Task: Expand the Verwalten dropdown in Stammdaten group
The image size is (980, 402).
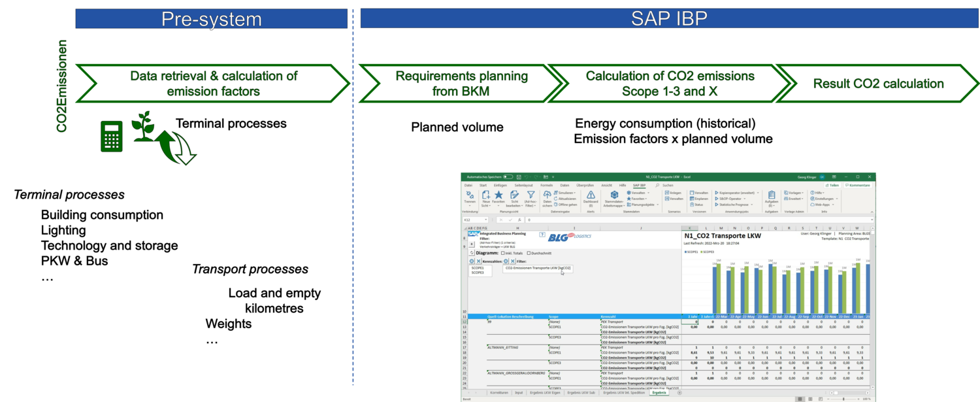Action: pos(638,193)
